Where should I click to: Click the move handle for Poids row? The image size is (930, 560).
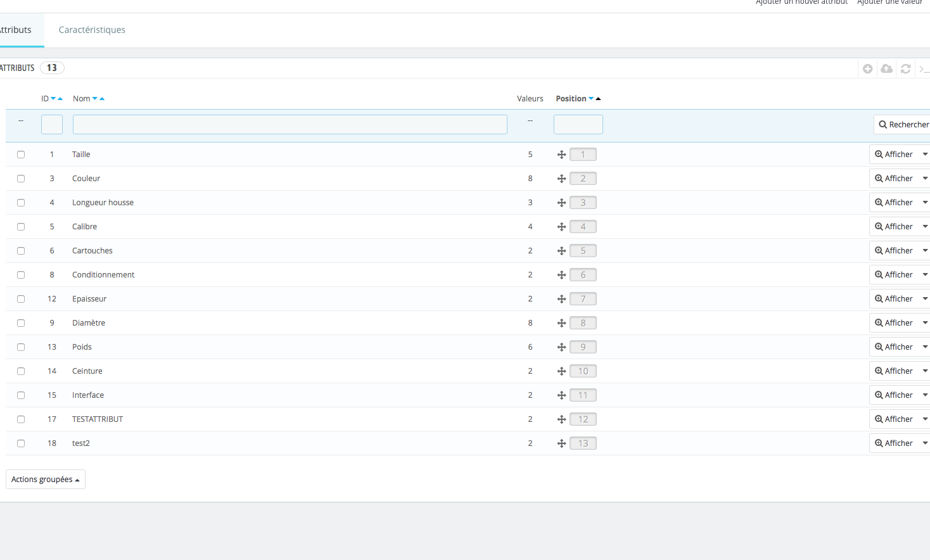tap(561, 347)
